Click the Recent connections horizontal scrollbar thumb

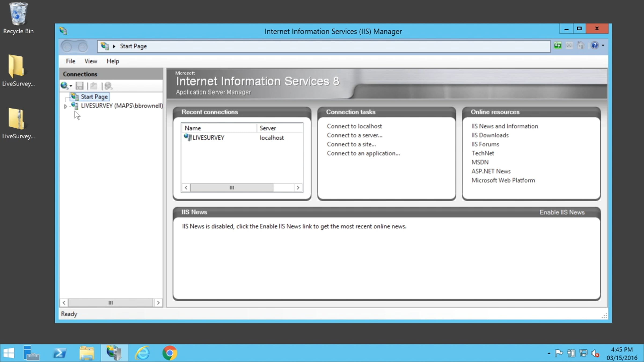point(232,187)
